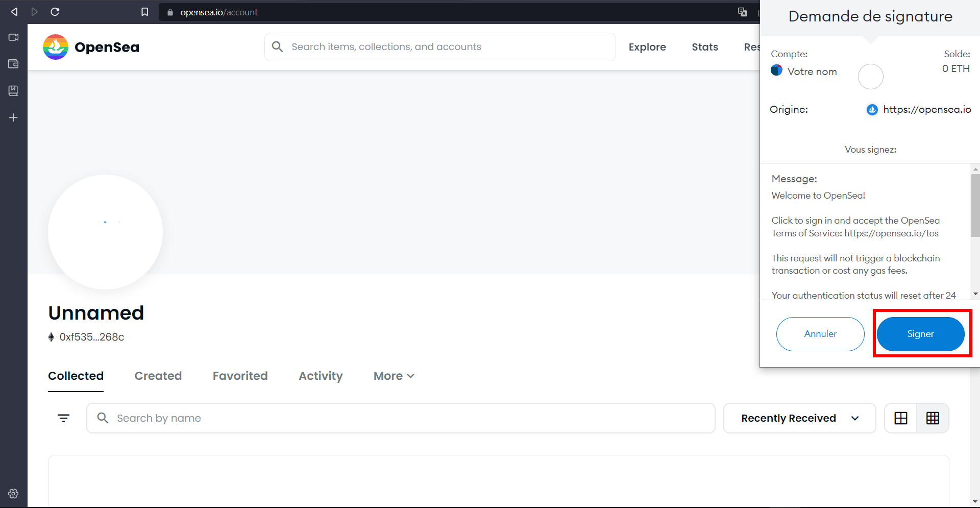Click the message scrollbar down arrow
This screenshot has height=508, width=980.
pos(975,294)
